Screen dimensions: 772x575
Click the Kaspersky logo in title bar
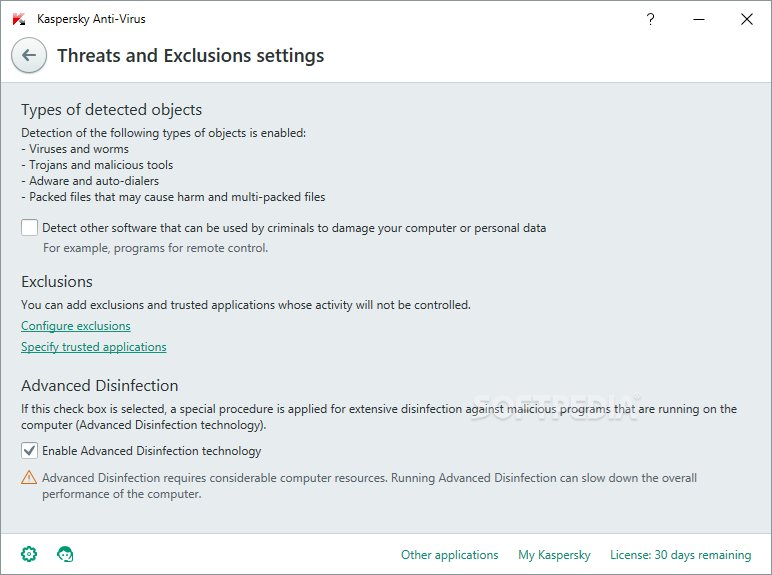(x=19, y=19)
